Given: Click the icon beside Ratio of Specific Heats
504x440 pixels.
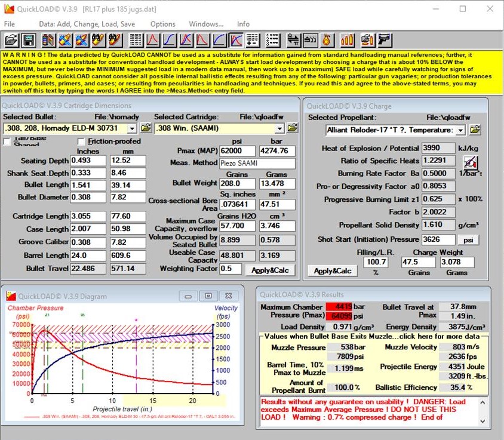Looking at the screenshot, I should (x=471, y=161).
